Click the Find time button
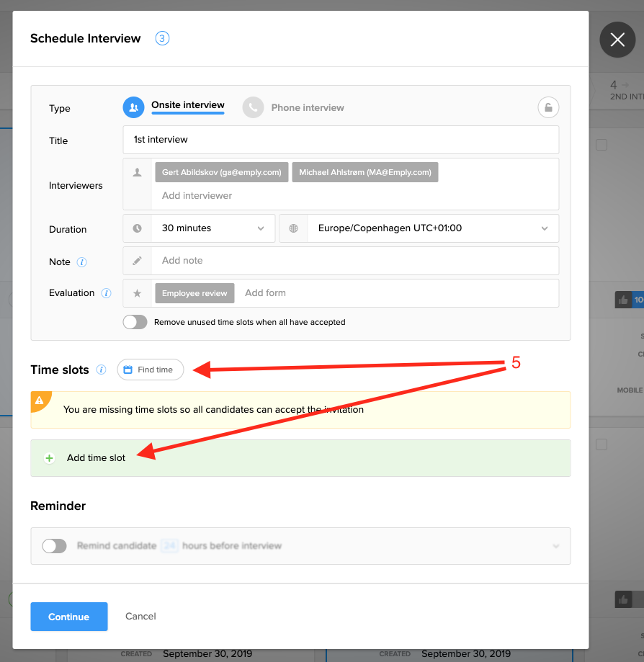 150,370
